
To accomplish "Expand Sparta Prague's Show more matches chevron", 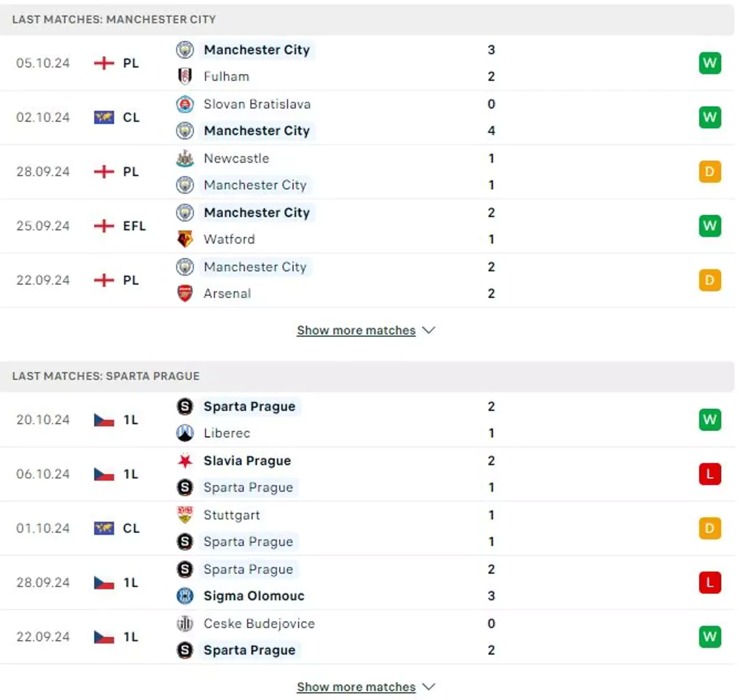I will click(429, 686).
